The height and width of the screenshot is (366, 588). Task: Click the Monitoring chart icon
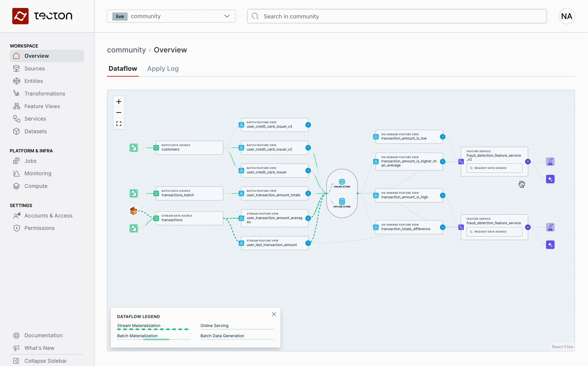[17, 173]
